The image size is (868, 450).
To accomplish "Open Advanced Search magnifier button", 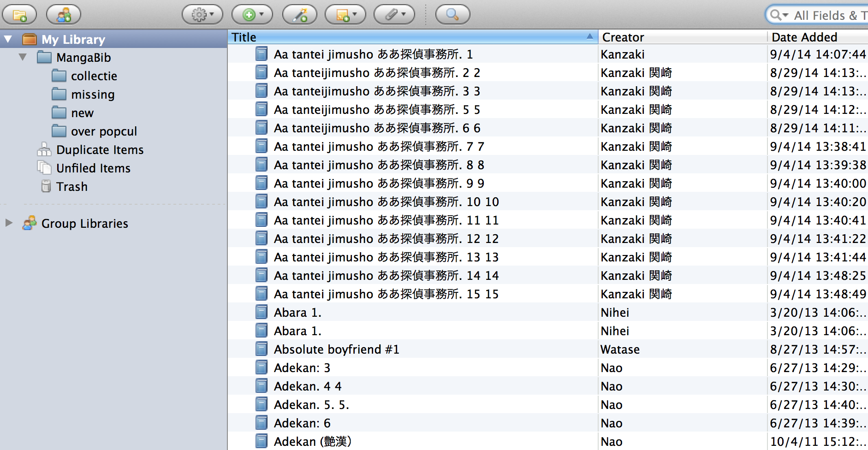I will (x=452, y=15).
